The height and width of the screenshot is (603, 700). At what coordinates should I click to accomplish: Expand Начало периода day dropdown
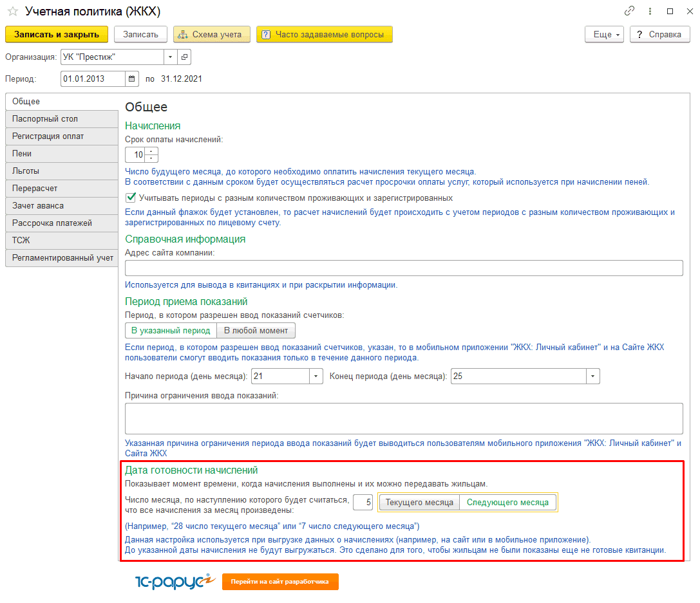click(x=316, y=376)
